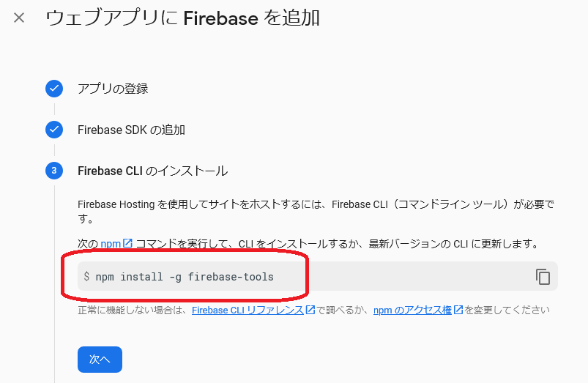Click the $ prompt symbol in code block

(x=86, y=277)
